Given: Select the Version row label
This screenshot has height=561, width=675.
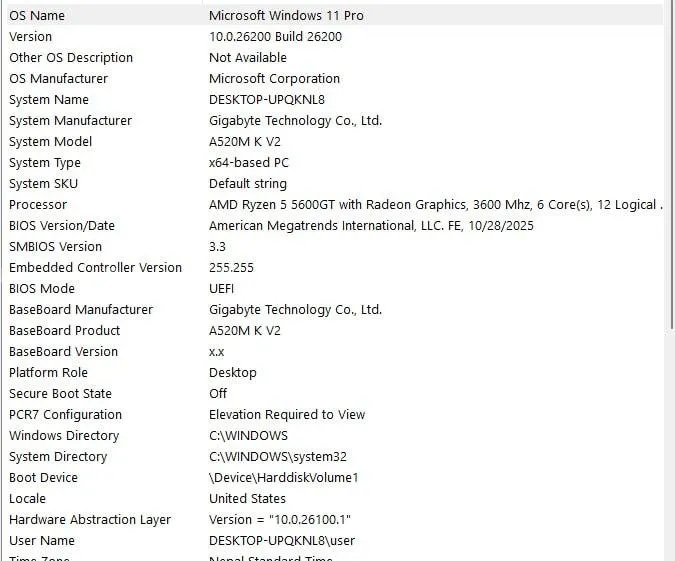Looking at the screenshot, I should click(30, 37).
